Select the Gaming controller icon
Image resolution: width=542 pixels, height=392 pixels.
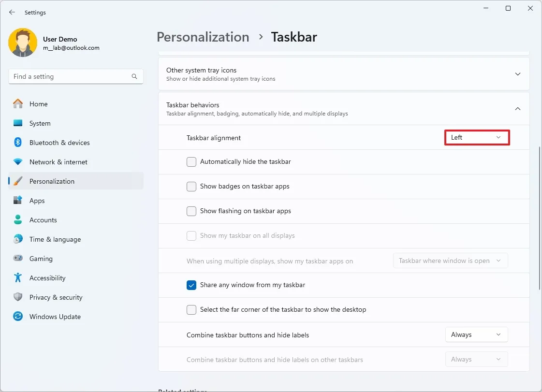pos(18,259)
